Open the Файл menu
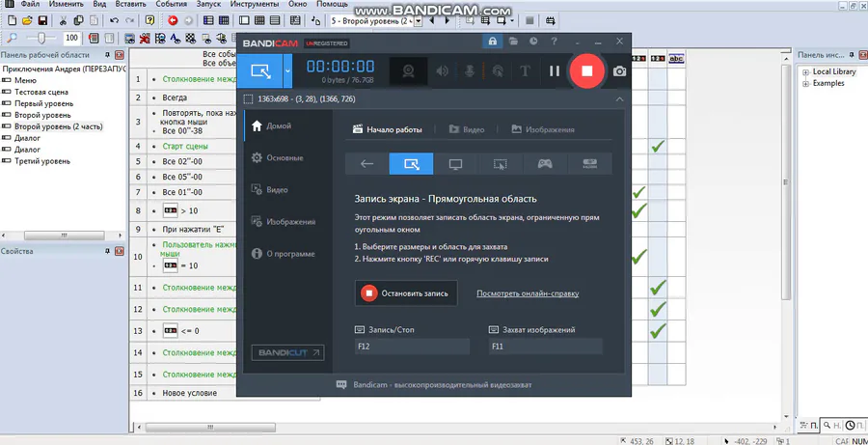This screenshot has width=868, height=445. (29, 4)
